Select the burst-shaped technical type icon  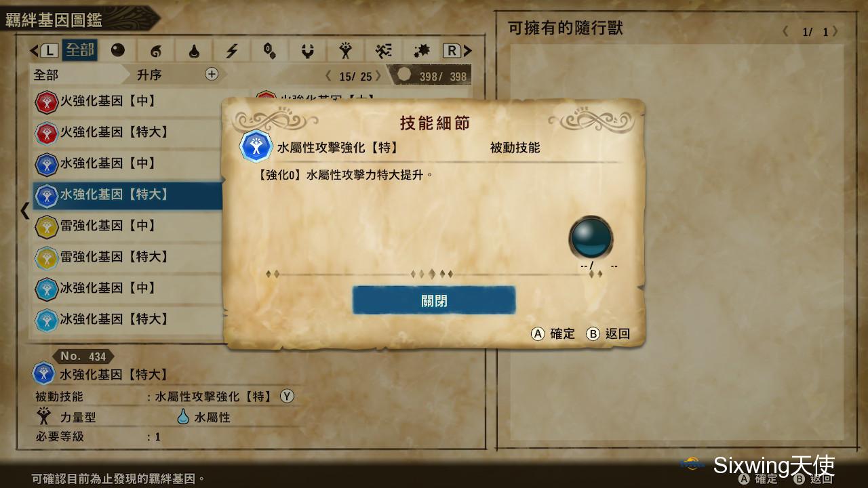pyautogui.click(x=422, y=51)
